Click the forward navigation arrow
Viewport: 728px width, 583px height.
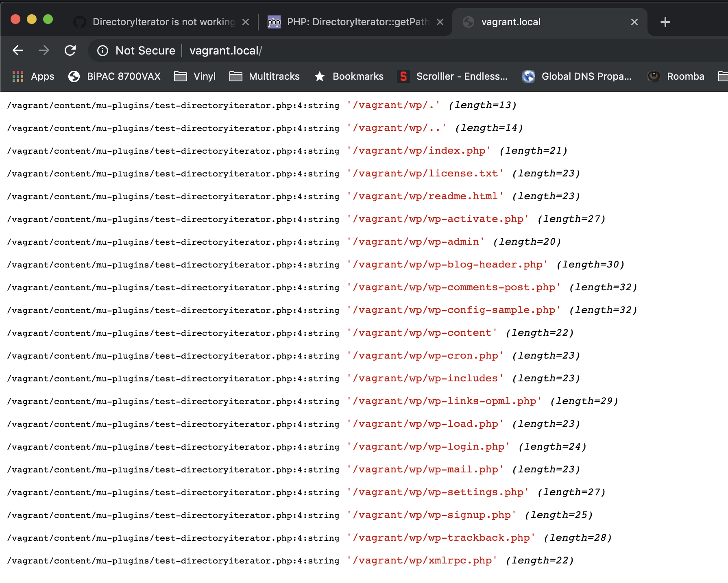click(44, 50)
